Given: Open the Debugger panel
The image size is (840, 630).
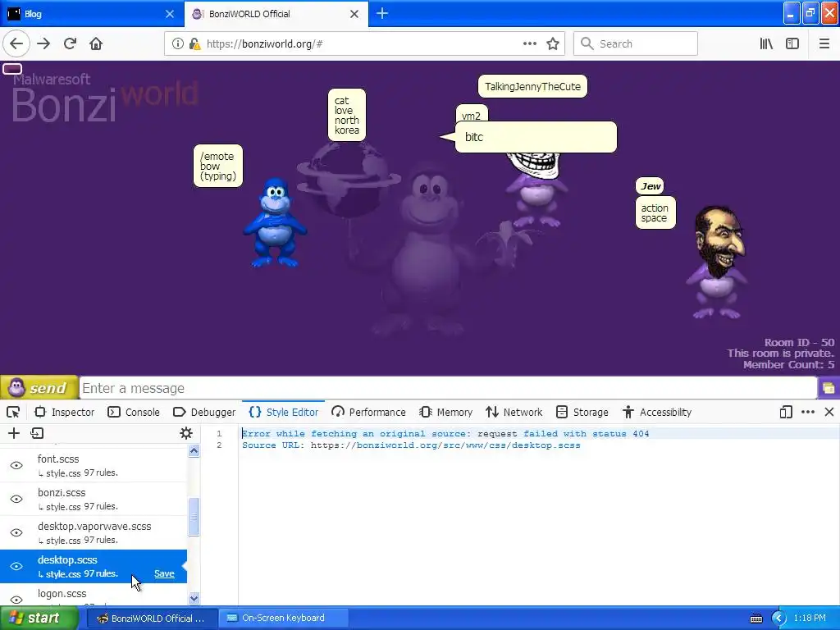Looking at the screenshot, I should [x=204, y=412].
